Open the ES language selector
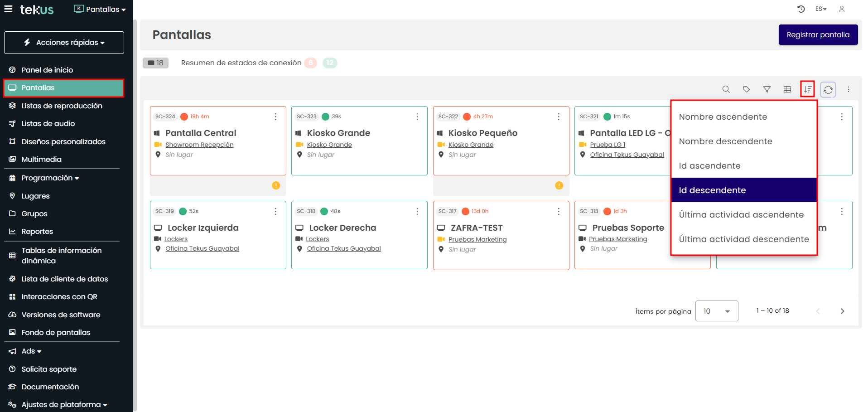 [x=820, y=9]
